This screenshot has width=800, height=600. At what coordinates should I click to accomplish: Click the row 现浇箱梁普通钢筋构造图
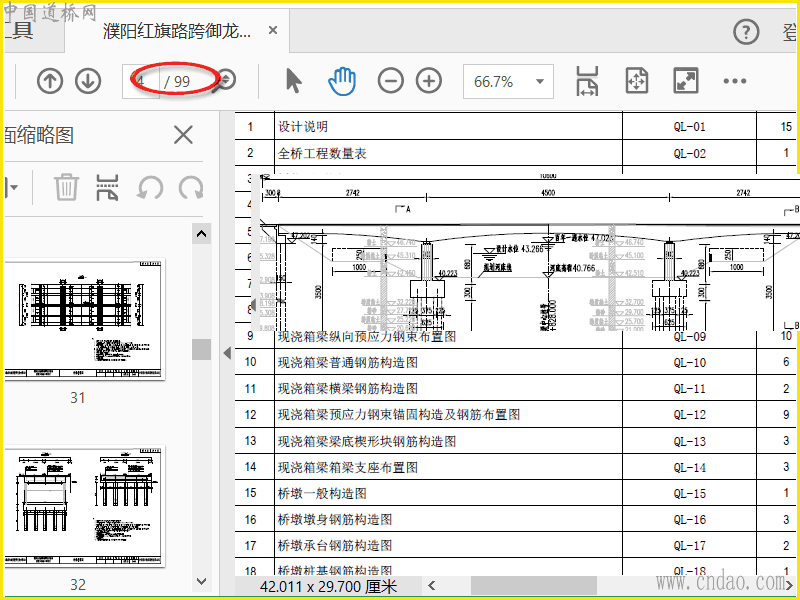(x=515, y=362)
